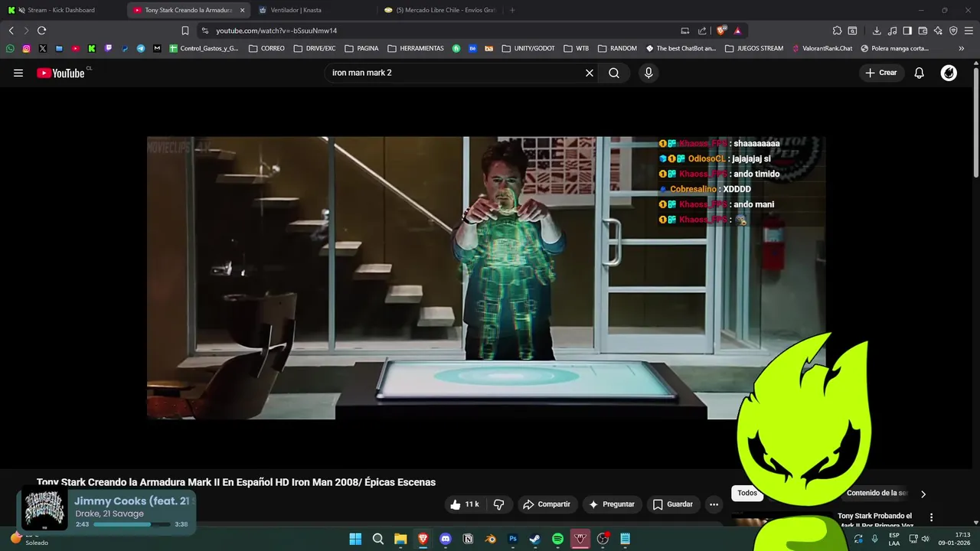980x551 pixels.
Task: Open the Brave VPN shield icon
Action: [x=953, y=31]
